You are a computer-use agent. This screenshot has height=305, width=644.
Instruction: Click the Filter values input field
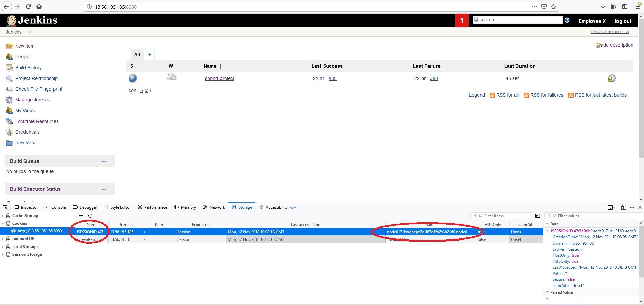(x=593, y=216)
